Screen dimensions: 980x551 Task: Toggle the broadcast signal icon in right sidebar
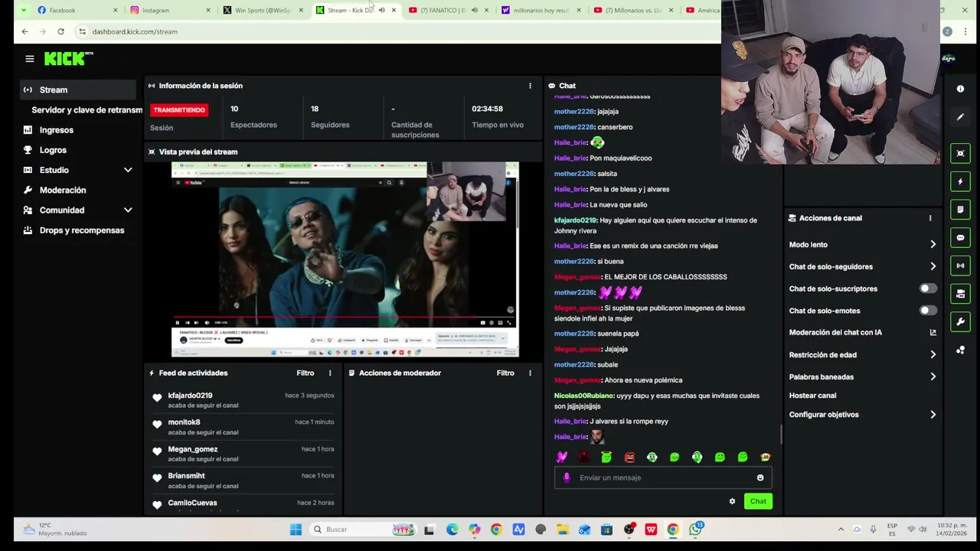pos(960,266)
